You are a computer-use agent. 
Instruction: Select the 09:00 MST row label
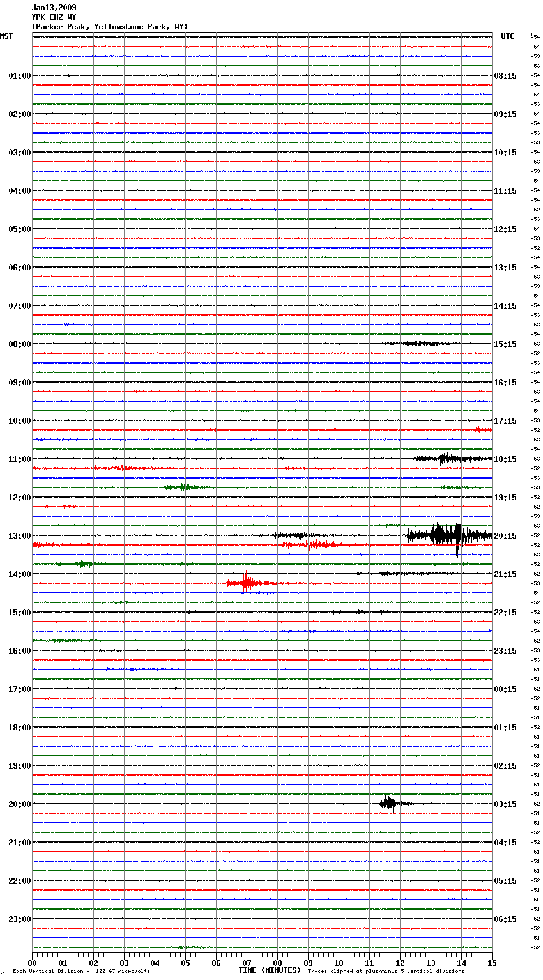click(x=20, y=383)
